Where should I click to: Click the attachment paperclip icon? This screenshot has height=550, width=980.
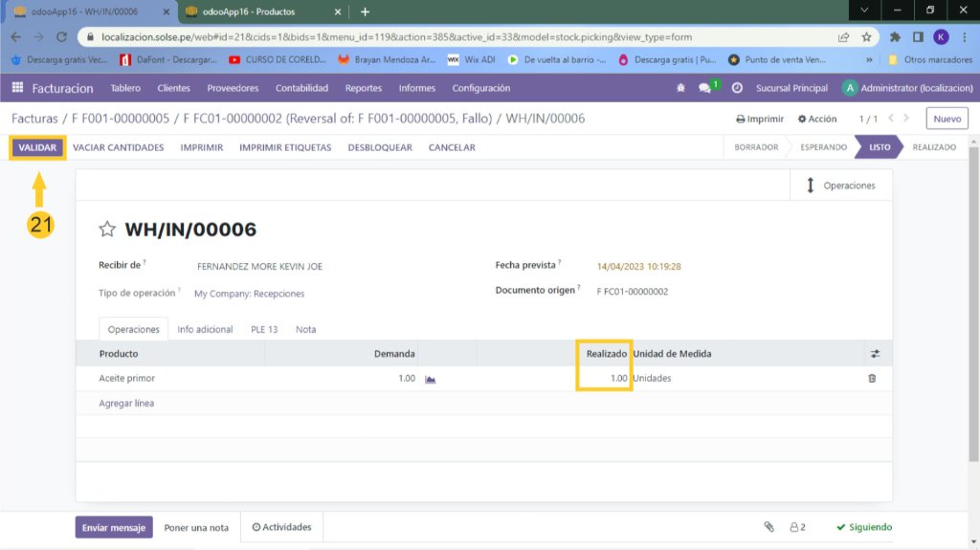click(x=768, y=527)
